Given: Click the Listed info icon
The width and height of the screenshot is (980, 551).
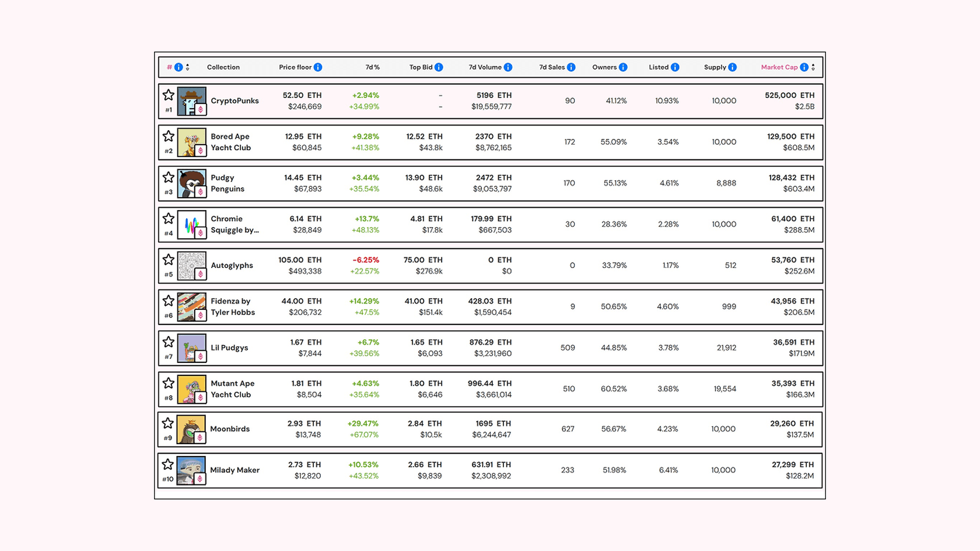Looking at the screenshot, I should pyautogui.click(x=675, y=67).
